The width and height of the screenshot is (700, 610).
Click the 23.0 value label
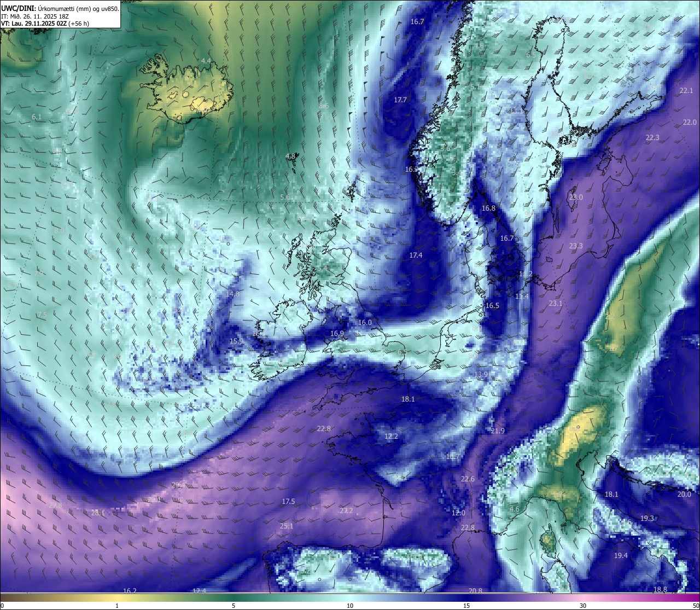(x=576, y=197)
